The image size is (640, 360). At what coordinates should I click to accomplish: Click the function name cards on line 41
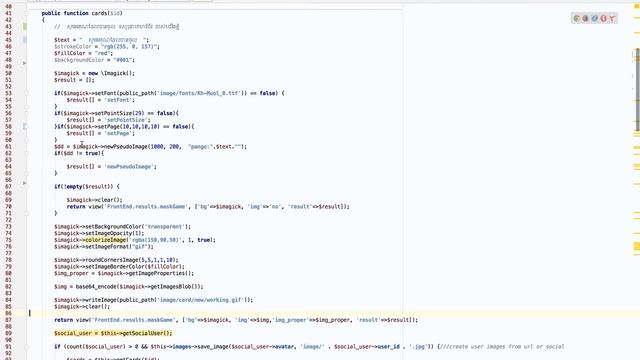point(99,13)
